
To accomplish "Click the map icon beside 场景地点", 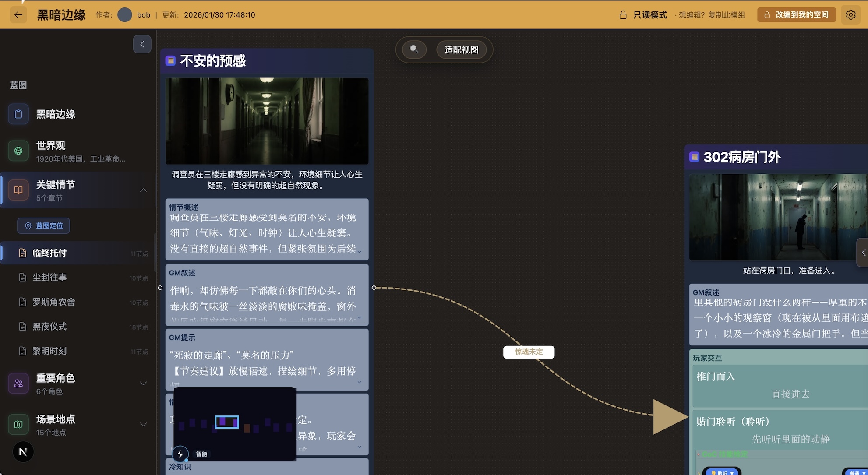I will coord(18,424).
